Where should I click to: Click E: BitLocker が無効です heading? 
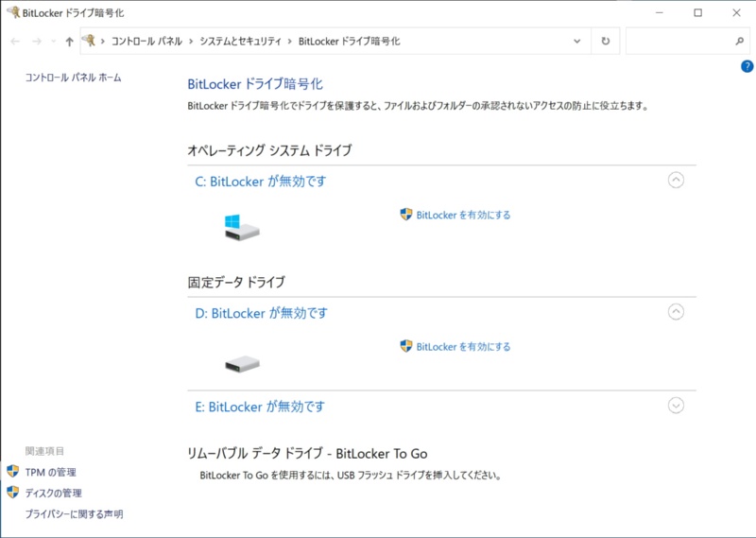pos(260,407)
